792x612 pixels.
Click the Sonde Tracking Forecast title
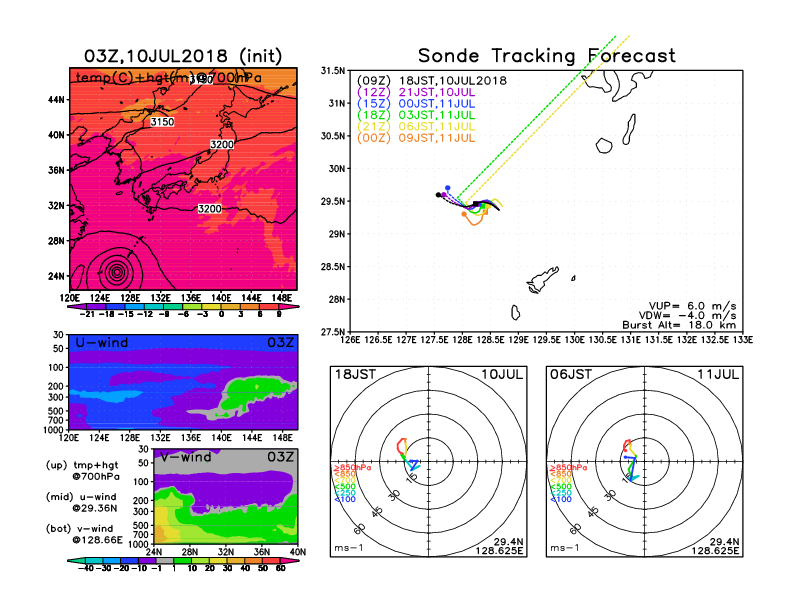click(546, 56)
